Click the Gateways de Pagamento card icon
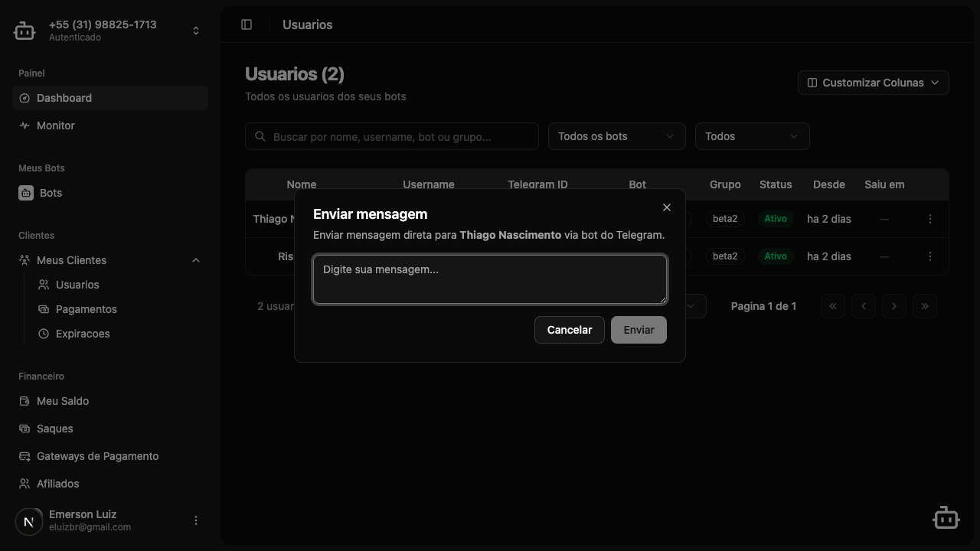 coord(24,456)
